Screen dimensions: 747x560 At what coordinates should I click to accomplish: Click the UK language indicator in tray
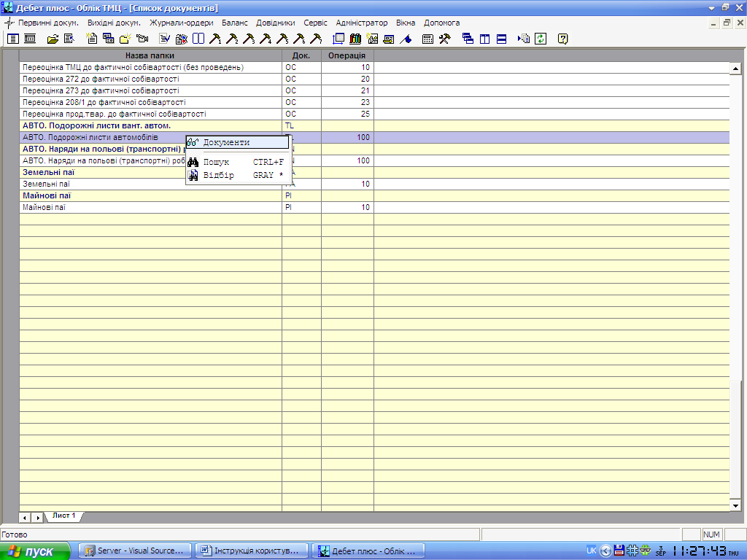pyautogui.click(x=591, y=551)
